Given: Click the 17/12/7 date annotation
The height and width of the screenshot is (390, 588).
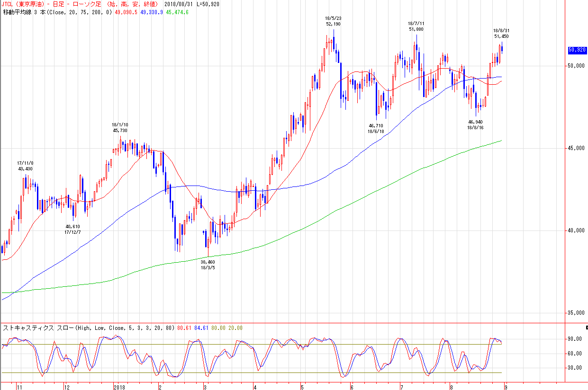Looking at the screenshot, I should point(73,232).
